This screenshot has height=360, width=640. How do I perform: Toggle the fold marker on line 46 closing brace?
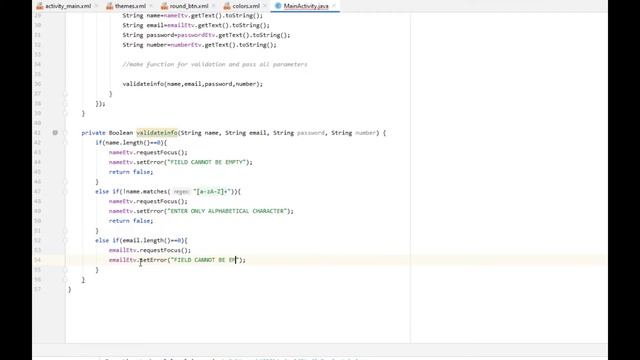[65, 182]
